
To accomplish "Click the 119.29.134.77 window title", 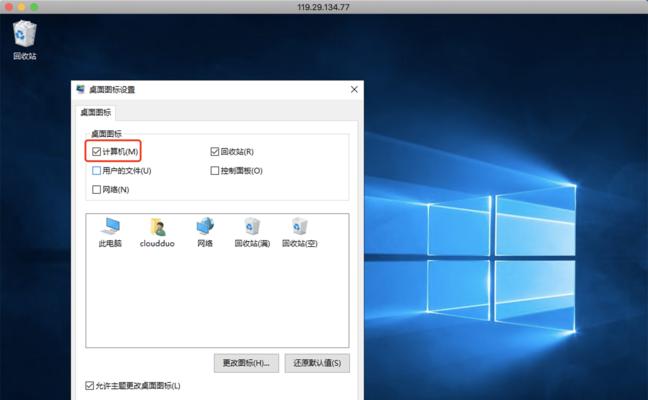I will click(323, 7).
